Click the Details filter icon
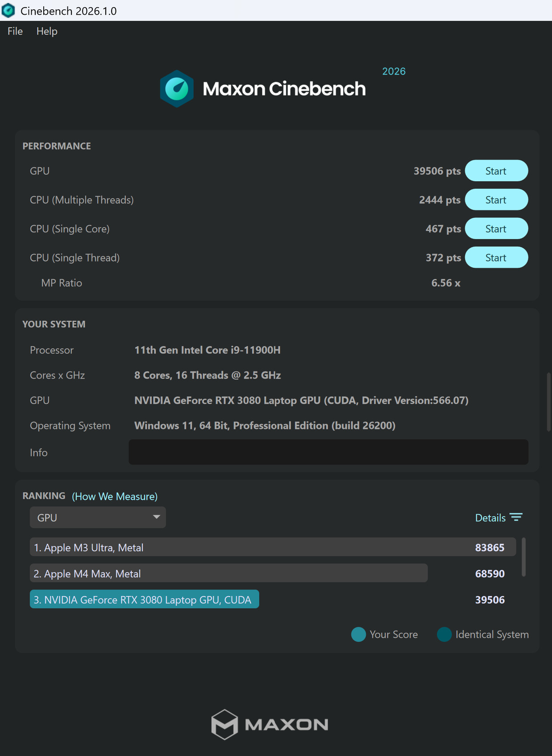This screenshot has height=756, width=552. 516,517
